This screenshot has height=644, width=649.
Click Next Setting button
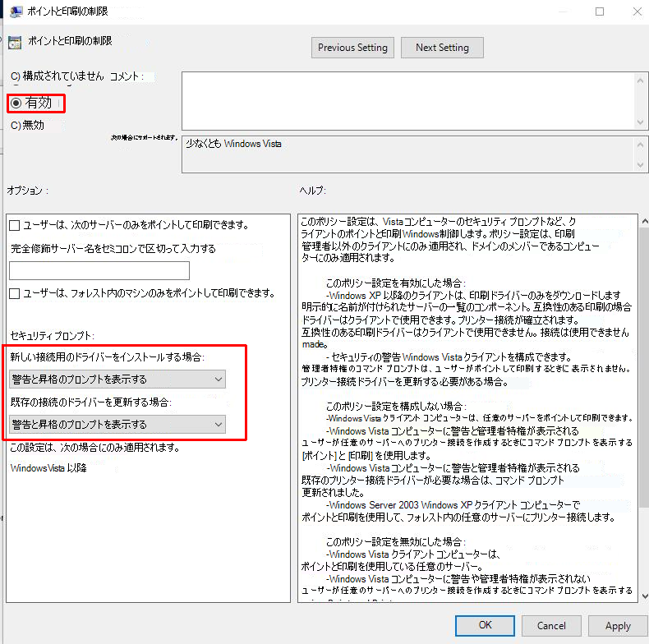442,48
